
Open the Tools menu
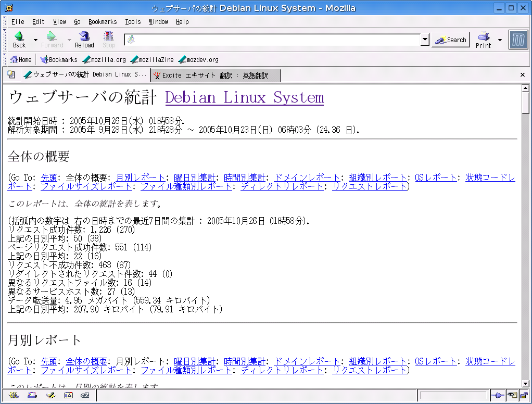(133, 22)
